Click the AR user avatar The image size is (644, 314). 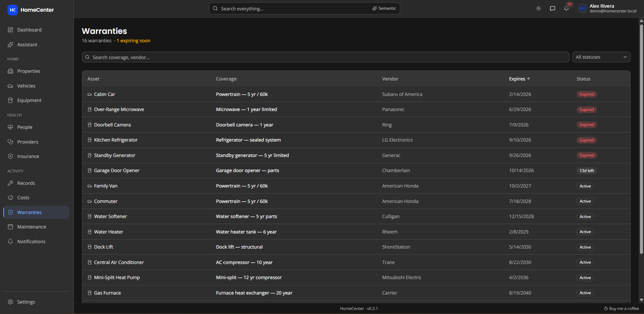583,8
